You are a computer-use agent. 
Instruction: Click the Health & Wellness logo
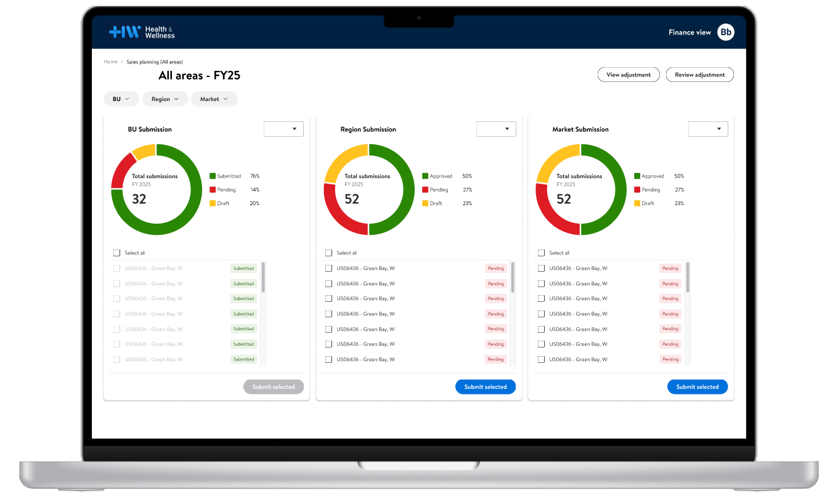pos(142,32)
